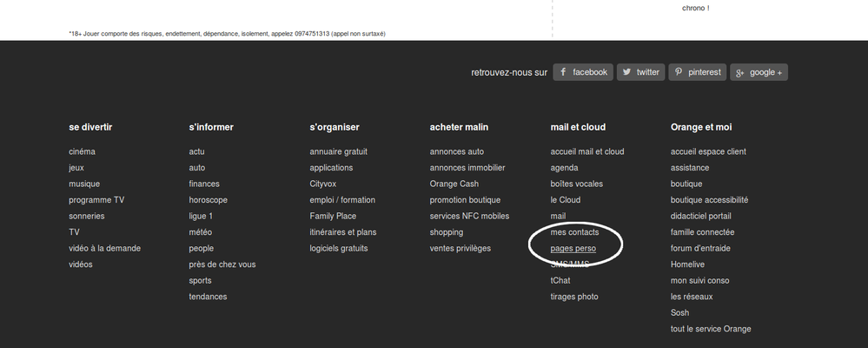Open the famille connectée link
The image size is (868, 348).
point(703,232)
